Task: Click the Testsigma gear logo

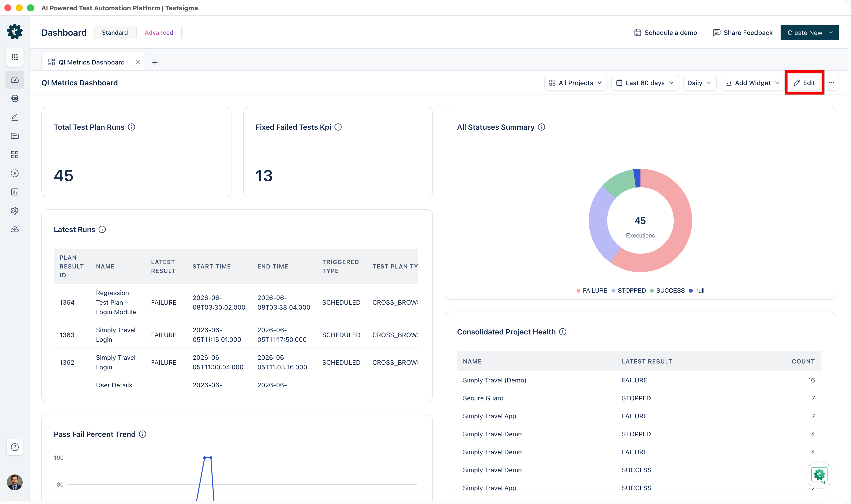Action: pos(15,32)
